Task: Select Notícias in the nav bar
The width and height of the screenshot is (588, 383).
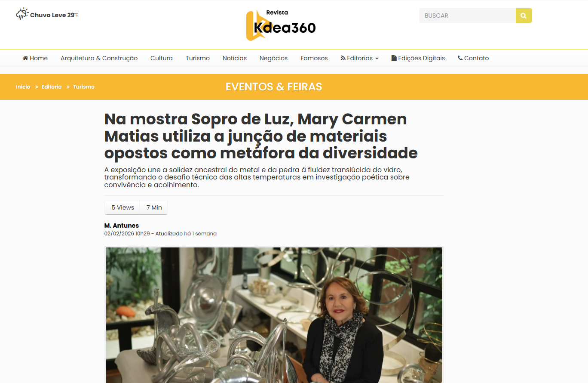Action: pos(235,58)
